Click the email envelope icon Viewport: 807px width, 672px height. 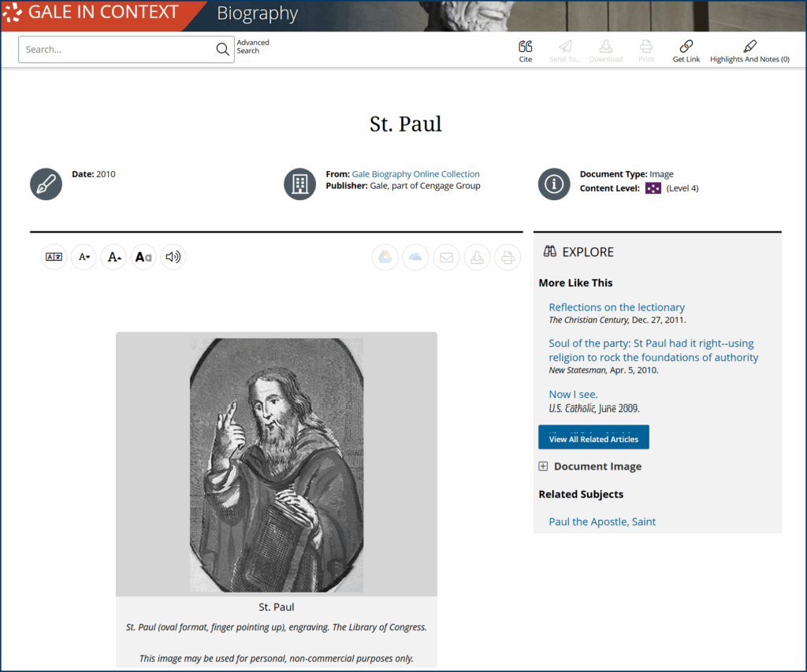pyautogui.click(x=446, y=258)
